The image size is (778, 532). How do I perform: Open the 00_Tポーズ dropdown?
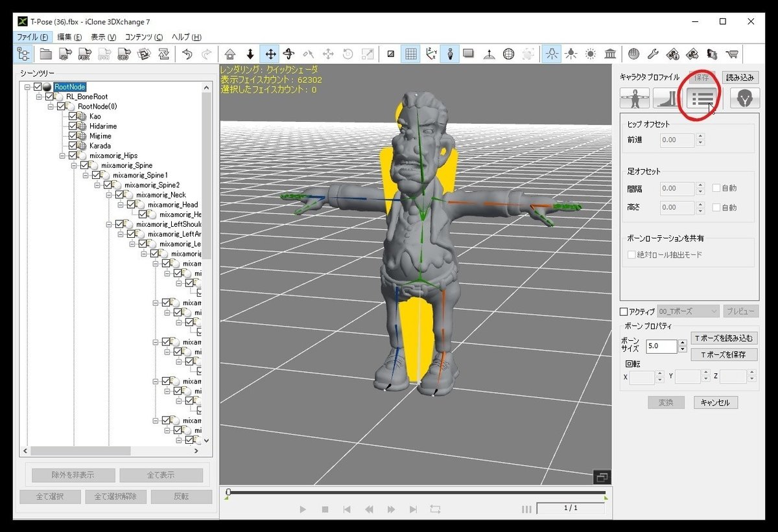pyautogui.click(x=688, y=311)
